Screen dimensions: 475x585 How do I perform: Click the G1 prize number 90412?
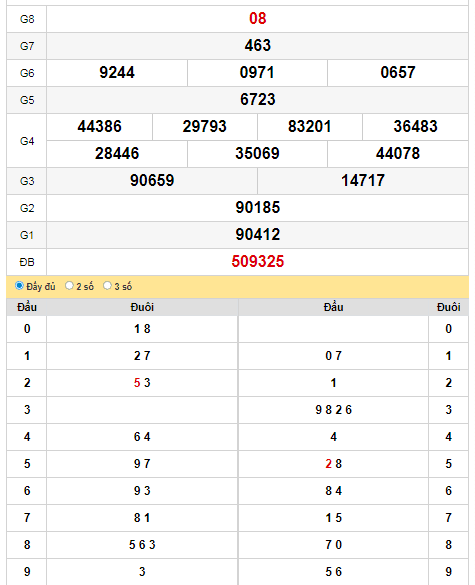(x=257, y=235)
